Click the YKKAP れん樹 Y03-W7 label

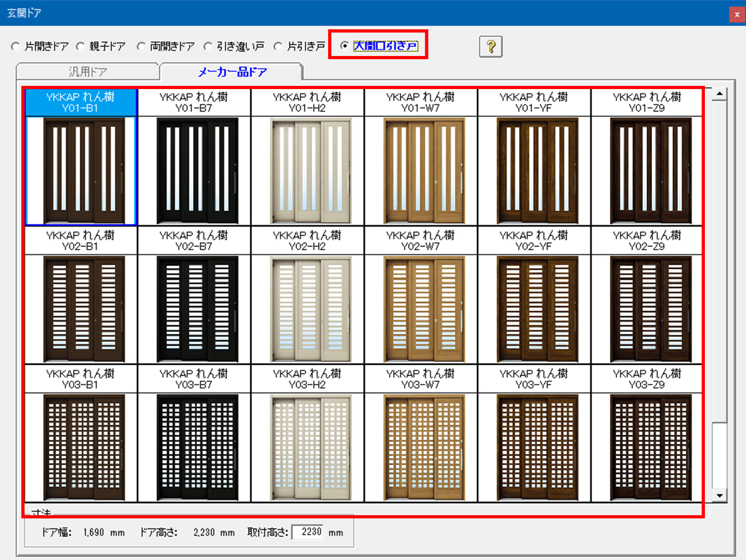coord(421,379)
